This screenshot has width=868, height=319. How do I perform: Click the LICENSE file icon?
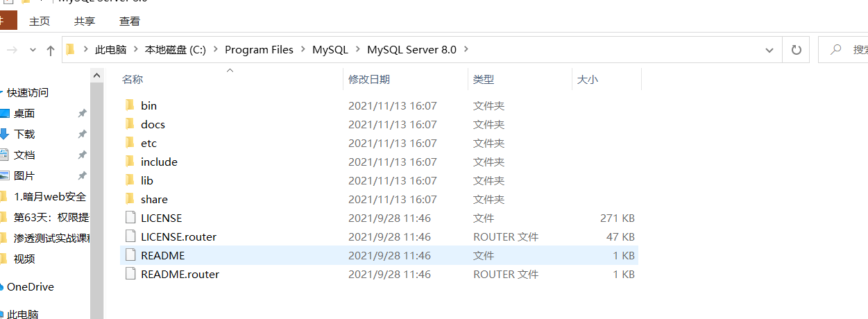coord(130,218)
